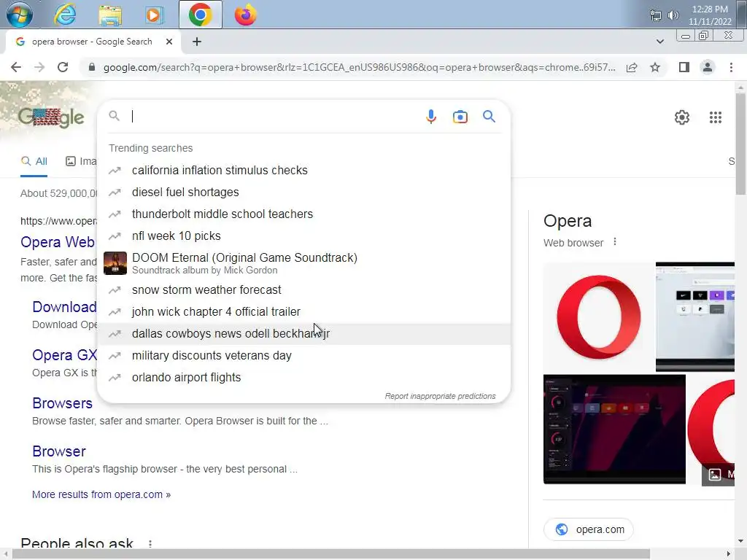Bookmark this page with the star

coord(655,67)
